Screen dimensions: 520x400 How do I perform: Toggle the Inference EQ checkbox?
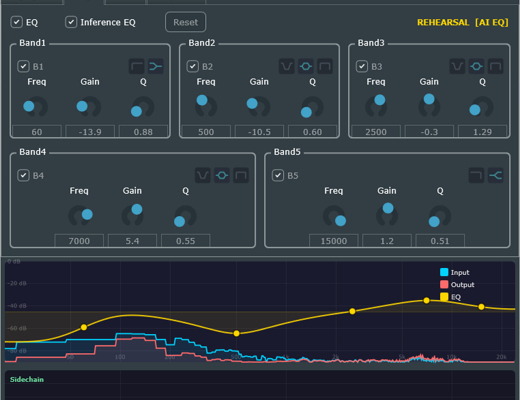[x=71, y=22]
